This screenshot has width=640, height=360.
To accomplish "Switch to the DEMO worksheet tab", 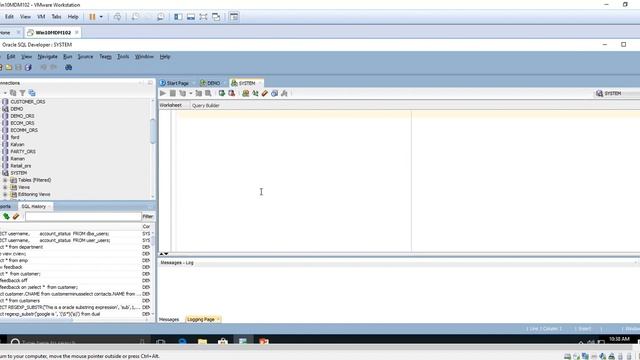I will point(211,83).
